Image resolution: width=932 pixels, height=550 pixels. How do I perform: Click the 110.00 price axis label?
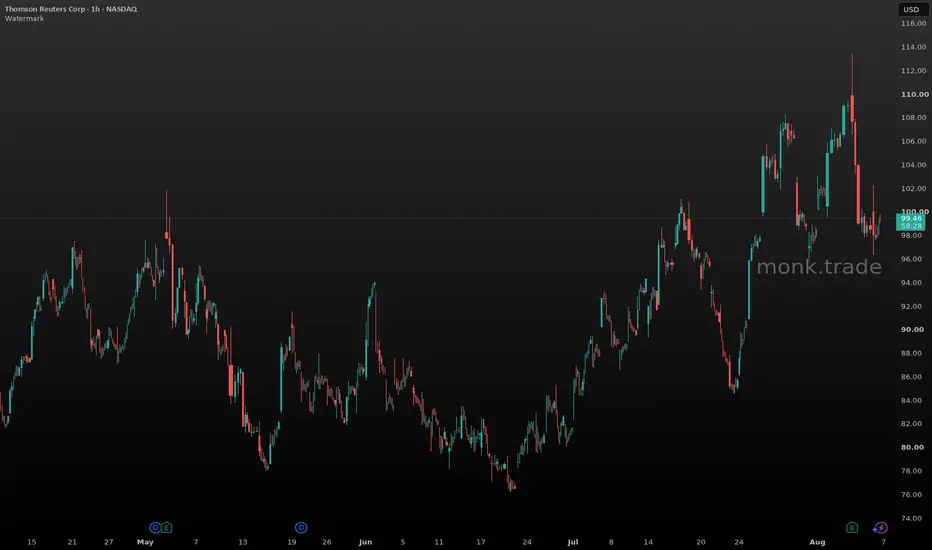[914, 95]
